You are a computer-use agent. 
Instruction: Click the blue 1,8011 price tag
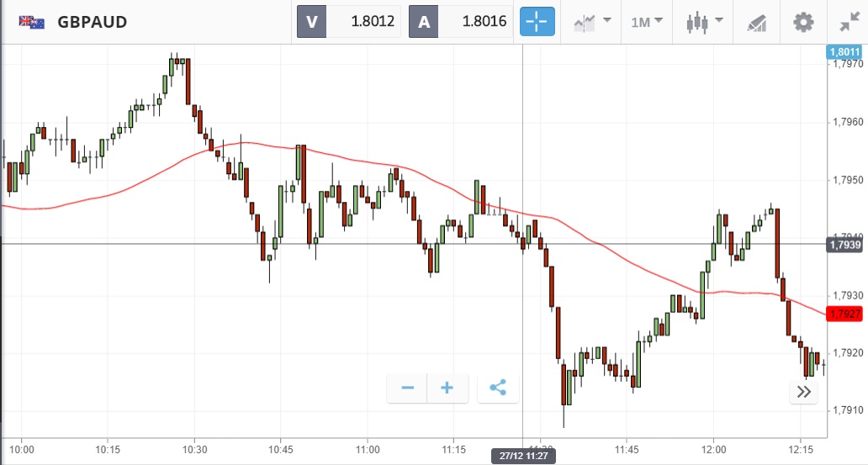point(844,52)
